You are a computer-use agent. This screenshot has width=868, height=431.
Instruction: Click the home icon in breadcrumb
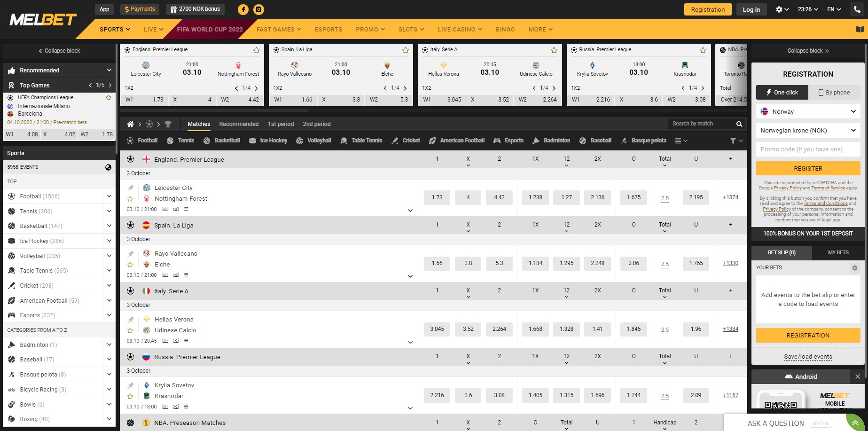(x=130, y=124)
